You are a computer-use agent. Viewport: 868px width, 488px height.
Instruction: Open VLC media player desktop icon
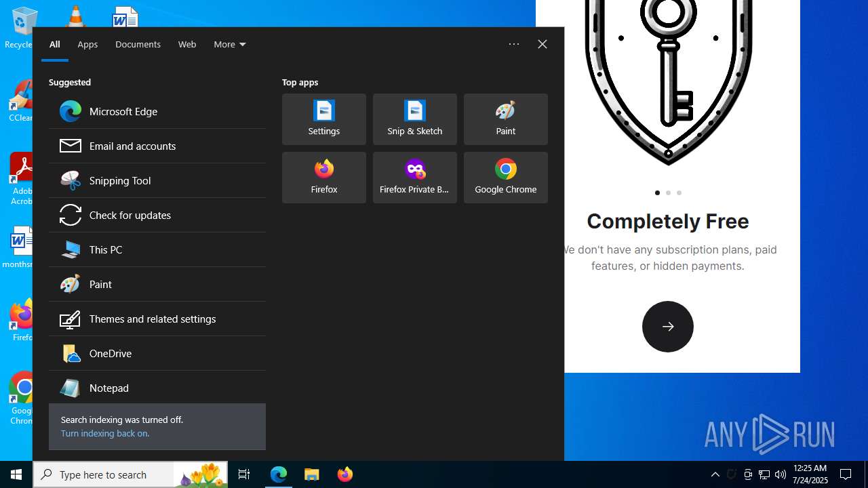(x=75, y=16)
